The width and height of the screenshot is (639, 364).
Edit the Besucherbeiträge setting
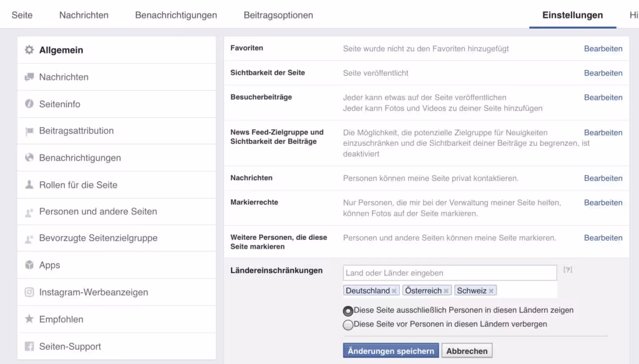603,97
